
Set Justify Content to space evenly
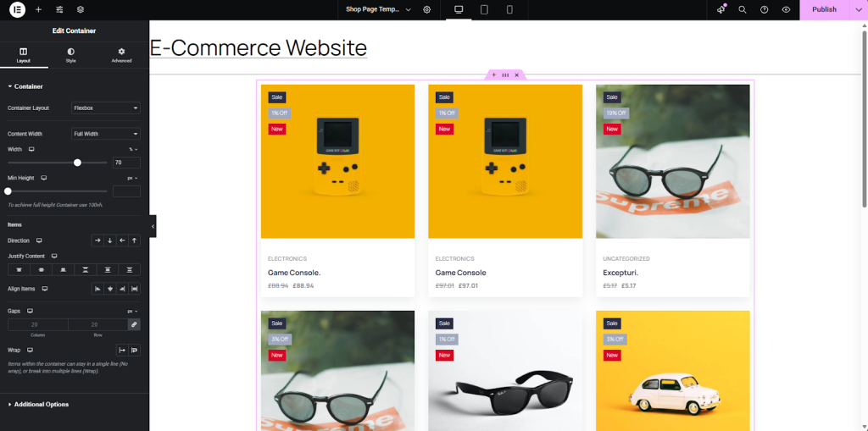tap(130, 270)
